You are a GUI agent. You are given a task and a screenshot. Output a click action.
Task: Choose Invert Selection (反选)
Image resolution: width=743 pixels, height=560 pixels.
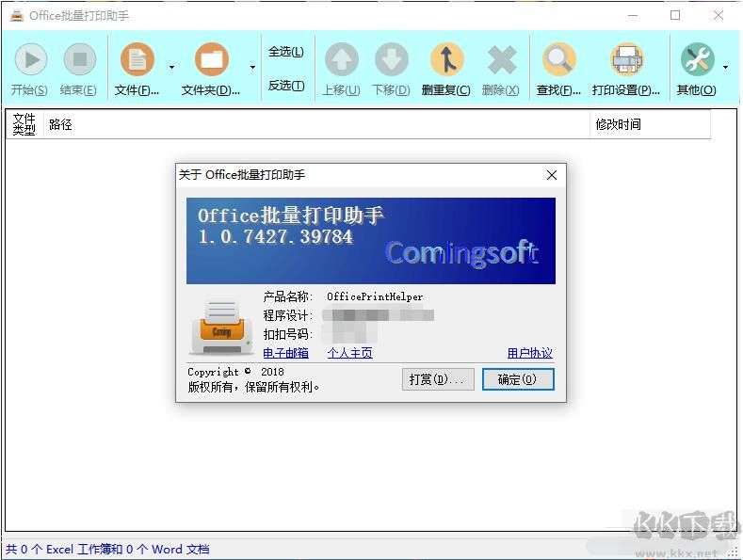(286, 86)
